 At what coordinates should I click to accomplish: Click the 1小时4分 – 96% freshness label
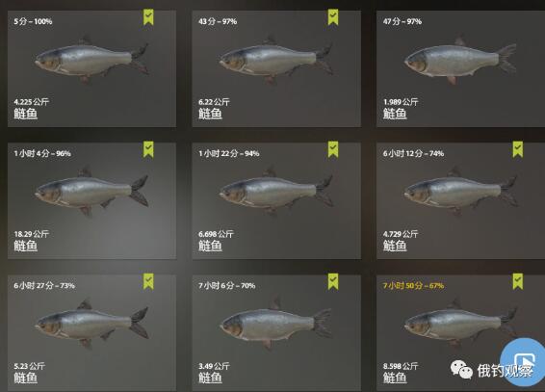click(x=42, y=153)
